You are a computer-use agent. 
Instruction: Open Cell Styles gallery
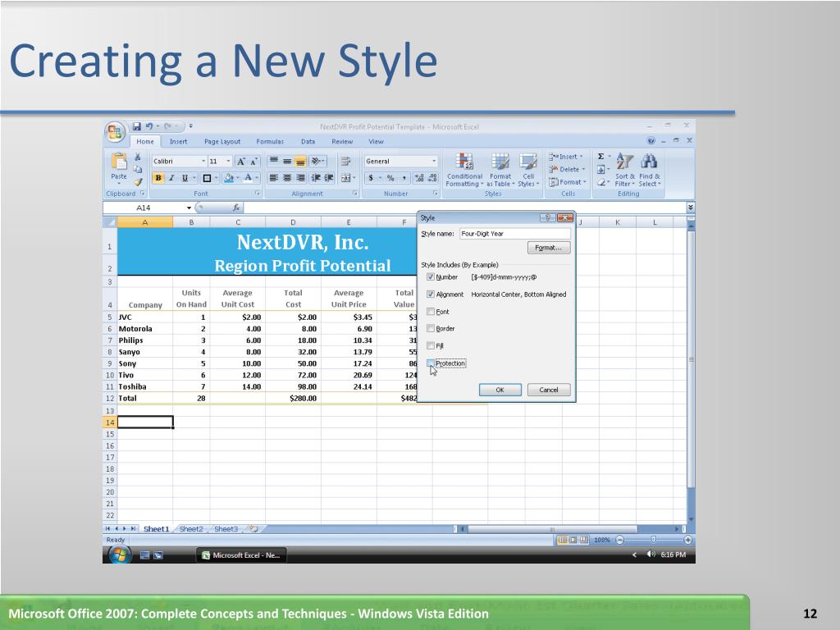pos(528,170)
